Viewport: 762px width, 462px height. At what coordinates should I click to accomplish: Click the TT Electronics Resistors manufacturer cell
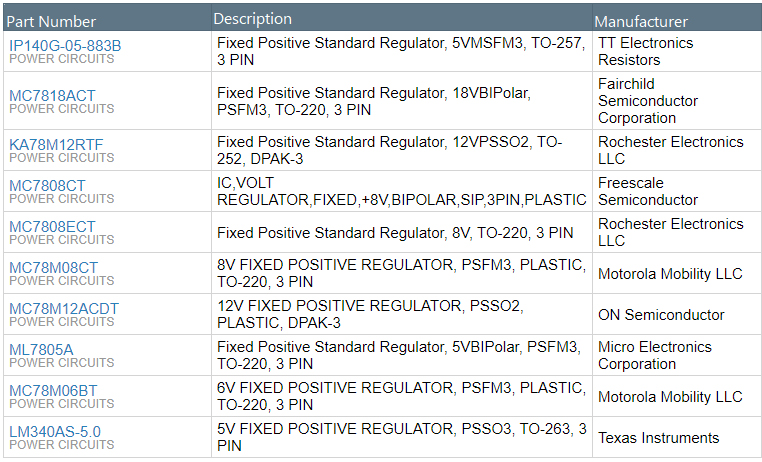tap(645, 52)
